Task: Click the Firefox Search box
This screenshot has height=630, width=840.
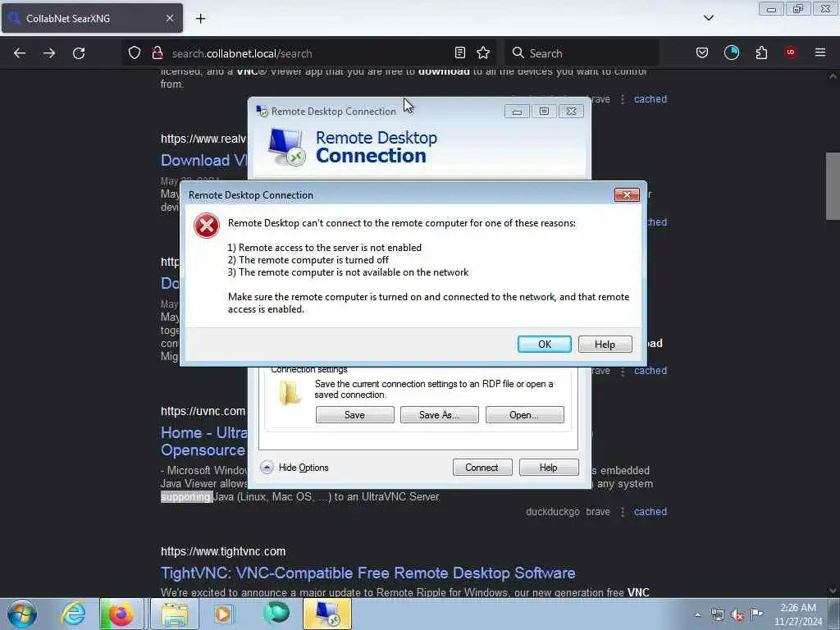Action: point(582,53)
